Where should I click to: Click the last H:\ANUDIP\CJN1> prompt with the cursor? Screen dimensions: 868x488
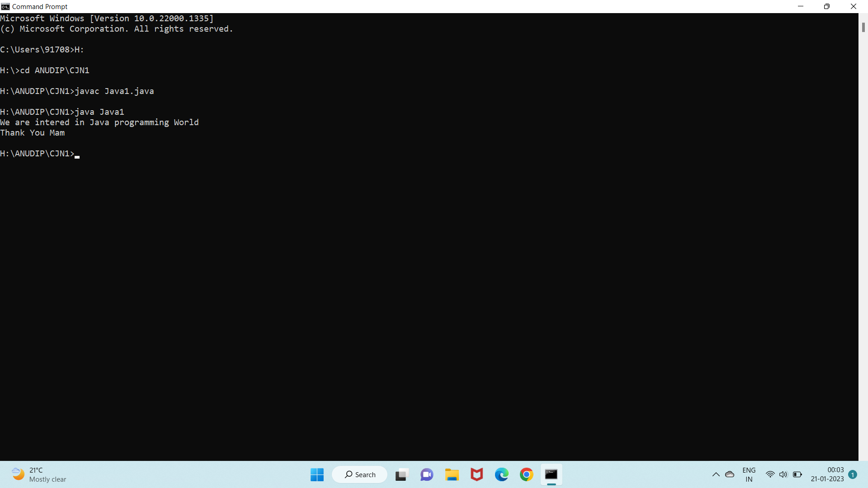pos(40,154)
